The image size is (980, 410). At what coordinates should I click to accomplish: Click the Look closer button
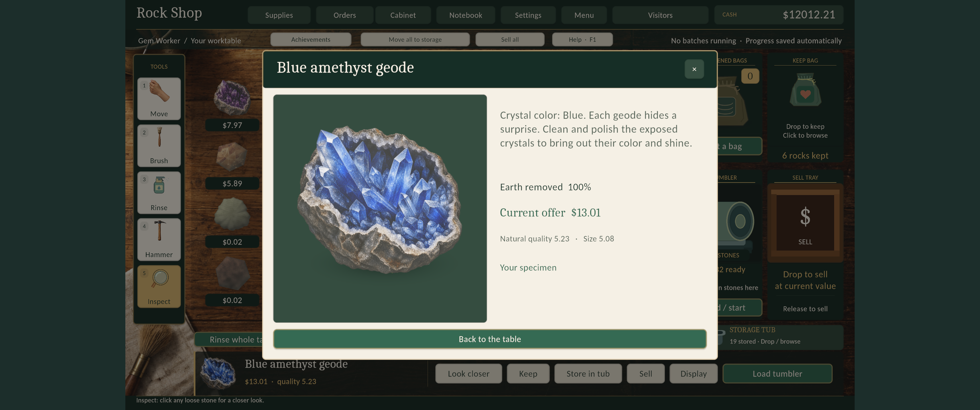pos(468,374)
